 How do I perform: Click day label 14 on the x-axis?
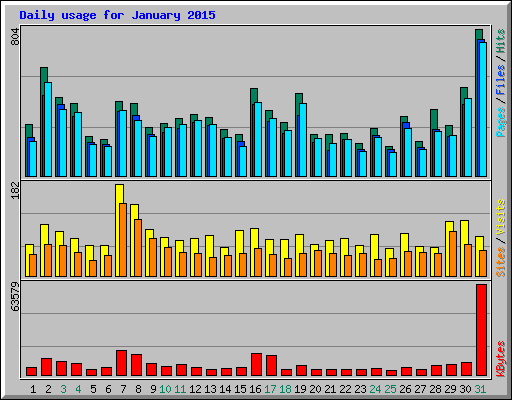(x=225, y=389)
